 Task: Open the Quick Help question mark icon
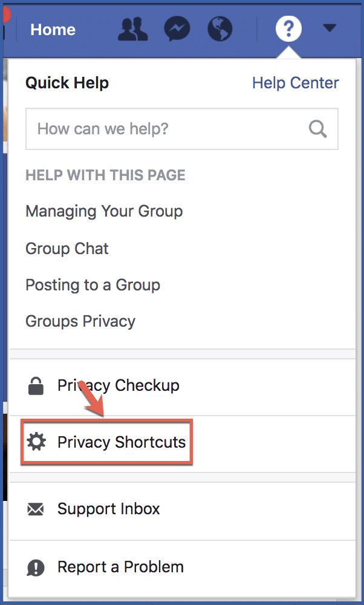click(x=288, y=28)
